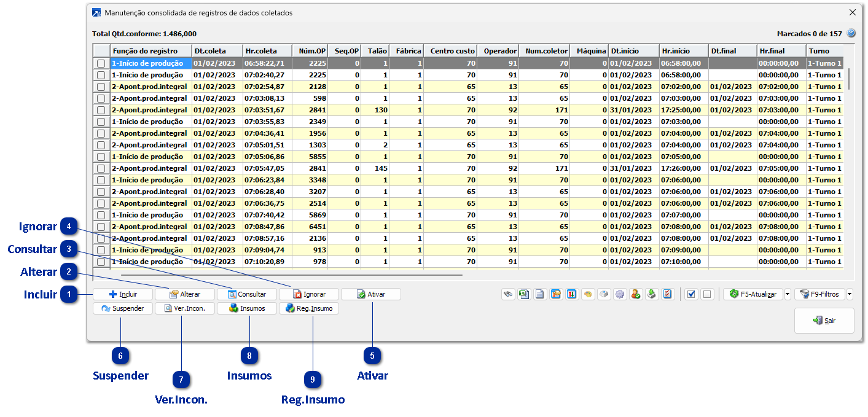Sort by the Hr.coleta column header
Image resolution: width=868 pixels, height=417 pixels.
[x=267, y=51]
